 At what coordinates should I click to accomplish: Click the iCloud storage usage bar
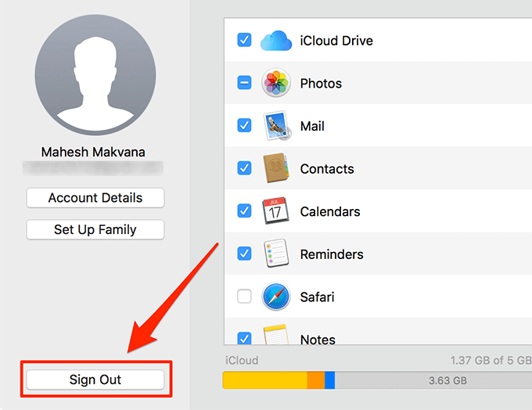(x=377, y=380)
